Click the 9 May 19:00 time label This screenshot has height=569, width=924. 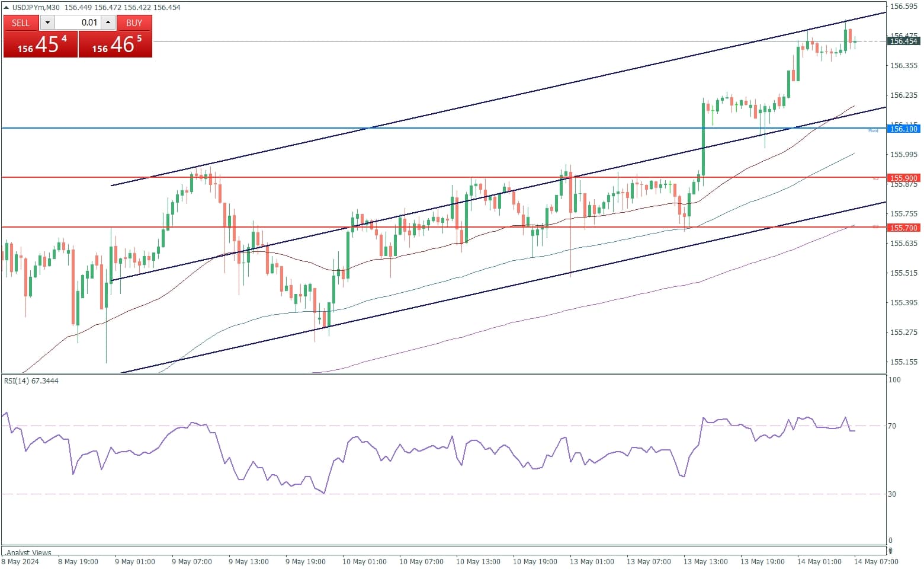click(x=306, y=562)
